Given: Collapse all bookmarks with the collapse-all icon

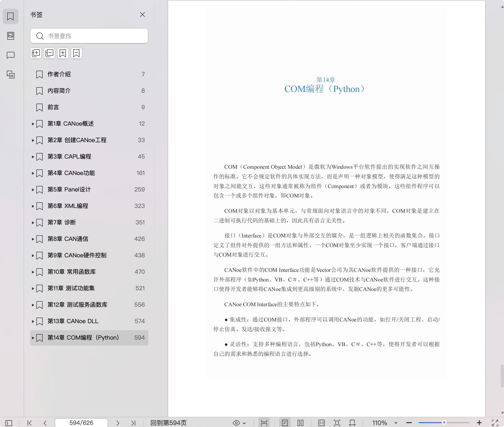Looking at the screenshot, I should (49, 53).
